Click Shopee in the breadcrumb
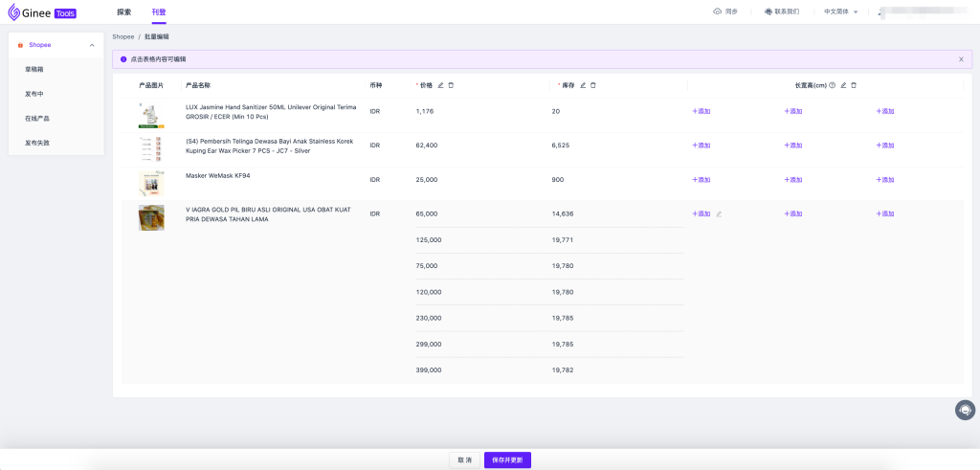Viewport: 980px width, 470px height. pyautogui.click(x=123, y=36)
